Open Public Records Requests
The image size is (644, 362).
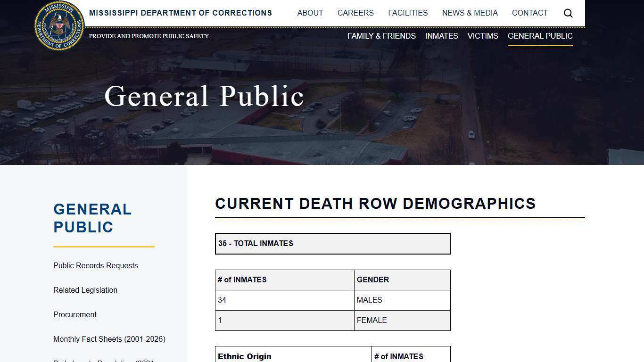95,265
